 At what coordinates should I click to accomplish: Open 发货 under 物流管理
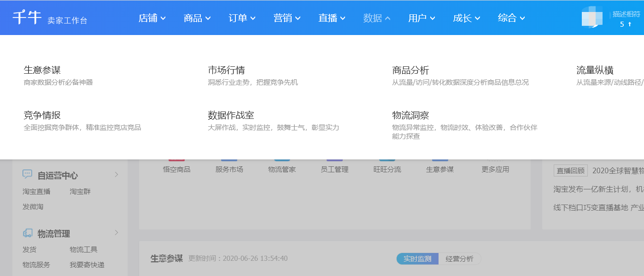[x=29, y=249]
